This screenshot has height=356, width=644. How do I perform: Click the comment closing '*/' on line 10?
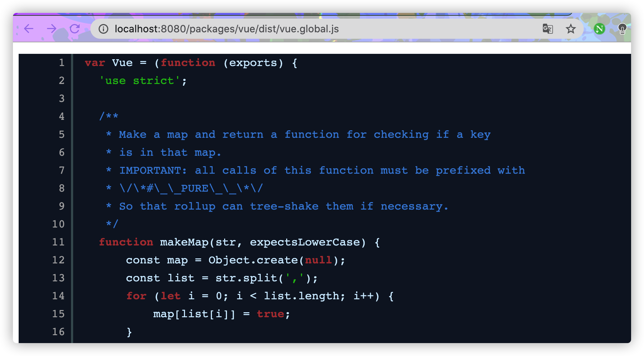tap(112, 224)
